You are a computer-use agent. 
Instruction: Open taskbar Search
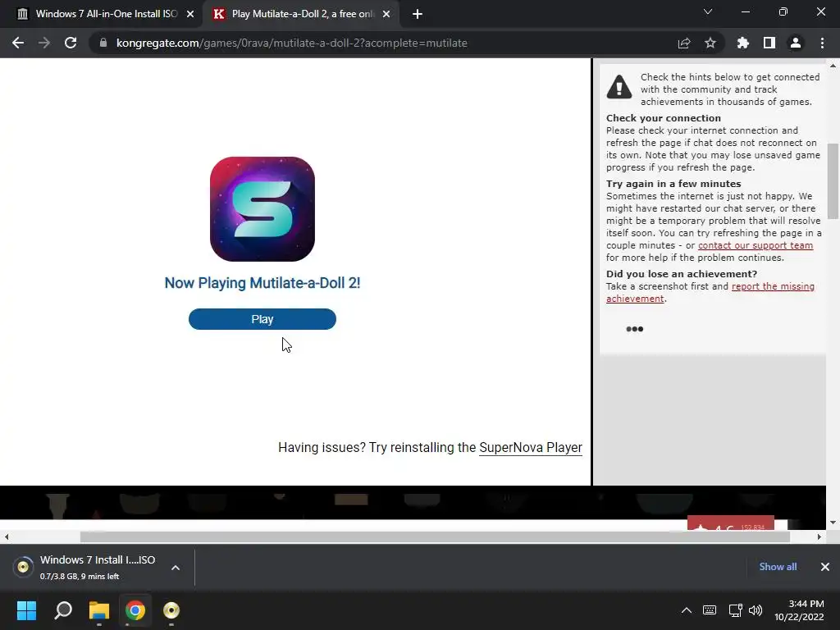[x=63, y=610]
